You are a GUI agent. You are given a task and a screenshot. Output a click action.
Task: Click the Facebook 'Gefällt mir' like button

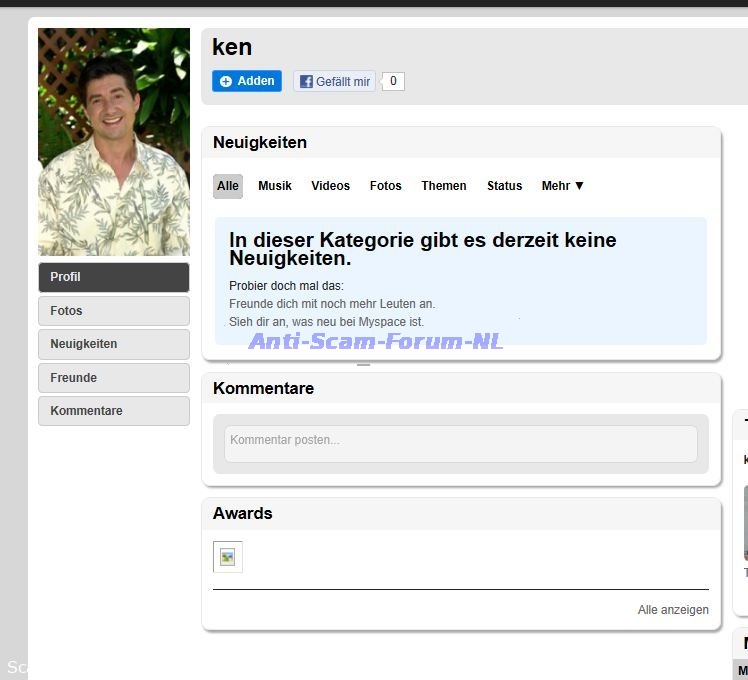[x=334, y=82]
